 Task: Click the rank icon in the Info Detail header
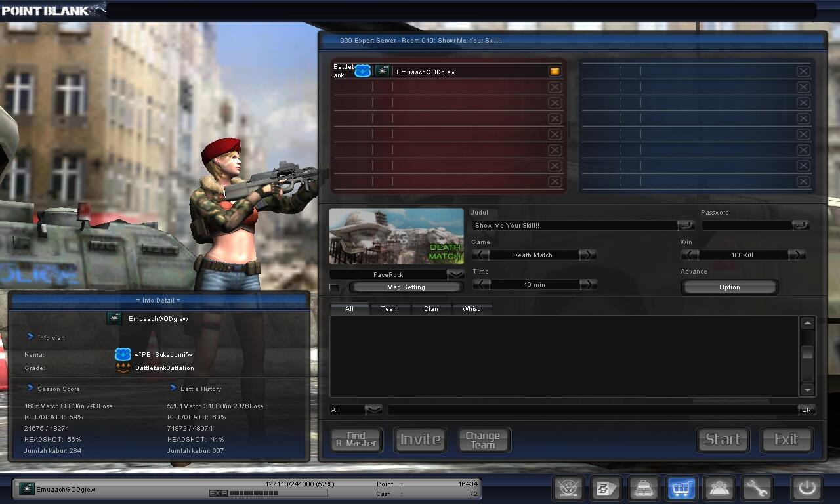pos(114,318)
